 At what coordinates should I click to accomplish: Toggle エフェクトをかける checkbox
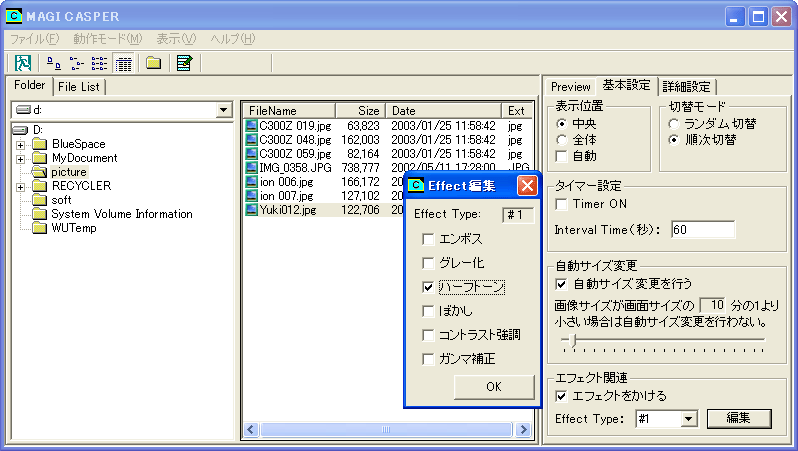point(561,396)
